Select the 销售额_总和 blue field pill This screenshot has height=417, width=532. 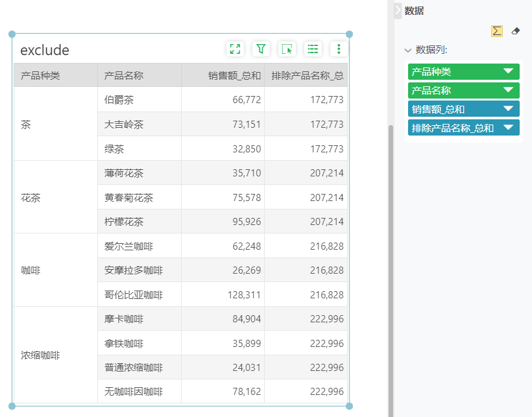pos(463,109)
